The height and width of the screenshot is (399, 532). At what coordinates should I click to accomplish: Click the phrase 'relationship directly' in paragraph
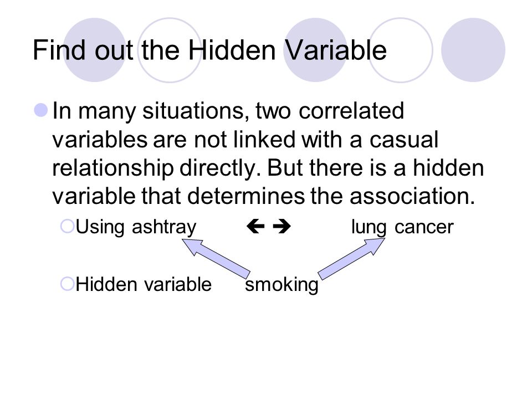[x=157, y=168]
